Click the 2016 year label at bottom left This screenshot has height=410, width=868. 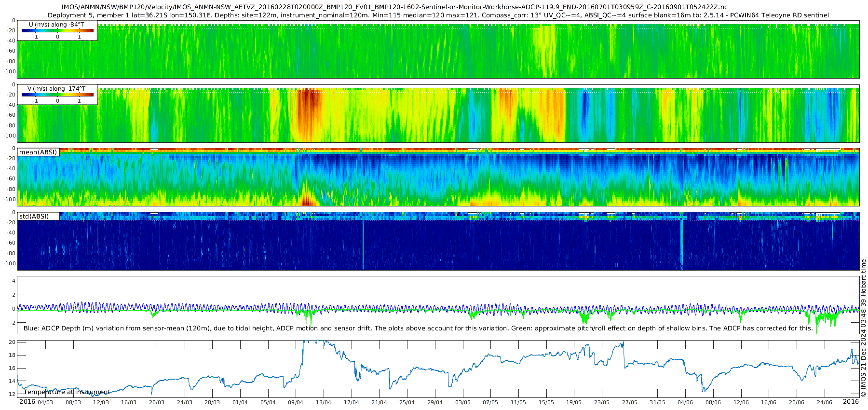27,402
